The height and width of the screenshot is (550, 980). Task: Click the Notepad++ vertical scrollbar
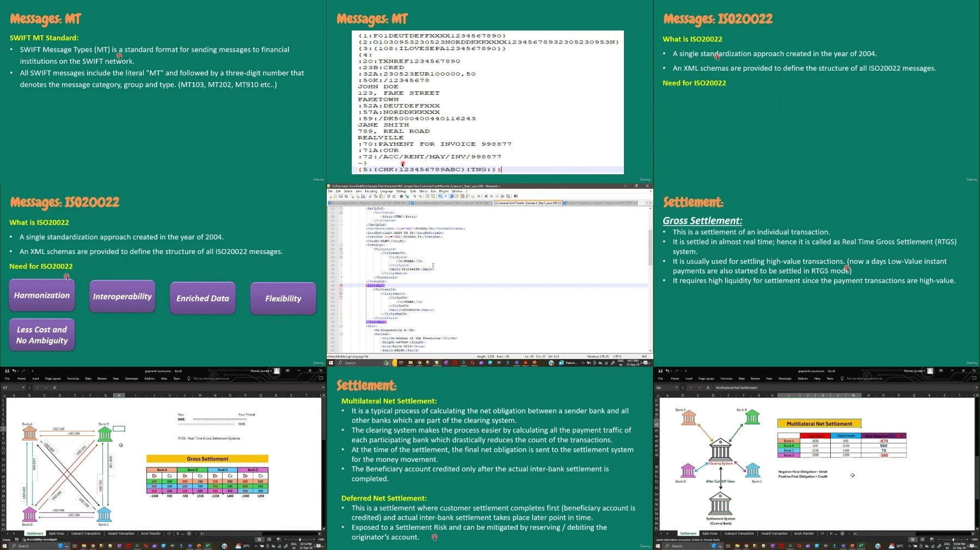click(x=650, y=279)
